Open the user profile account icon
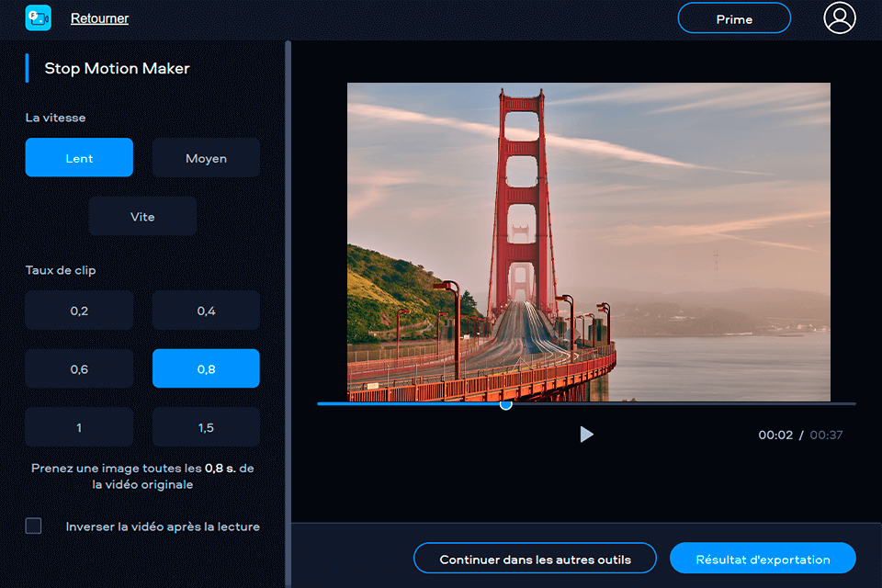Viewport: 882px width, 588px height. [x=839, y=17]
